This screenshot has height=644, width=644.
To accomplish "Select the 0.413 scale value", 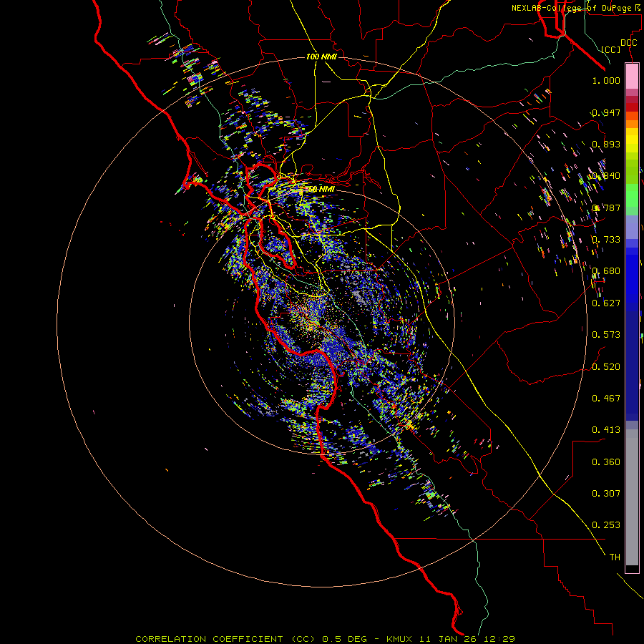I will [x=606, y=430].
